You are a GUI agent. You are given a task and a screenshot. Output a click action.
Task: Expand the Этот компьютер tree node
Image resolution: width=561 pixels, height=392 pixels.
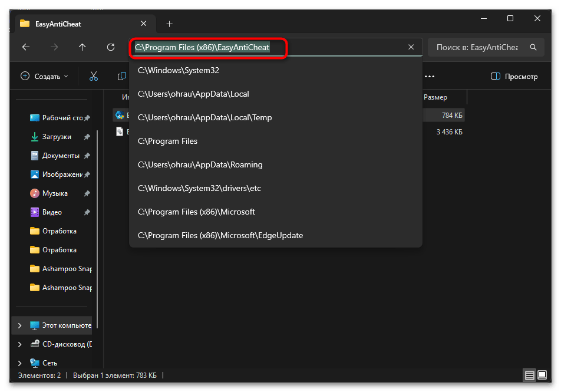tap(20, 325)
